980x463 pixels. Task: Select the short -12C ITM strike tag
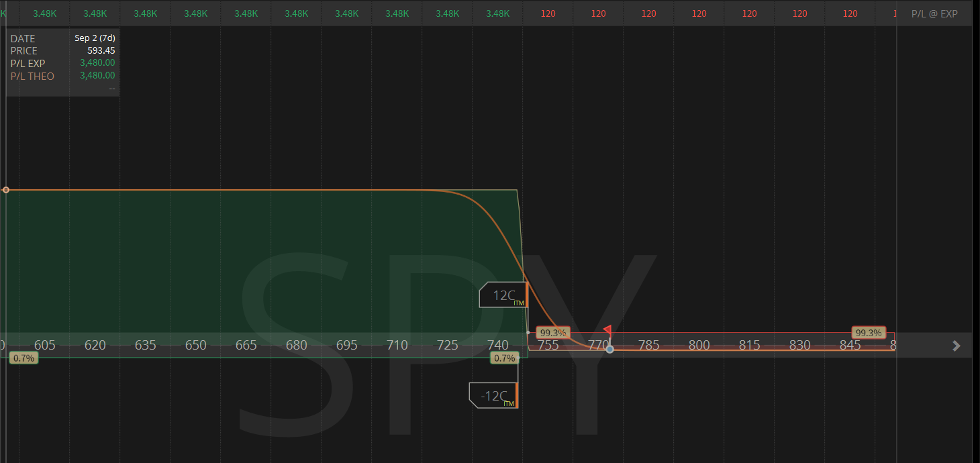[493, 395]
